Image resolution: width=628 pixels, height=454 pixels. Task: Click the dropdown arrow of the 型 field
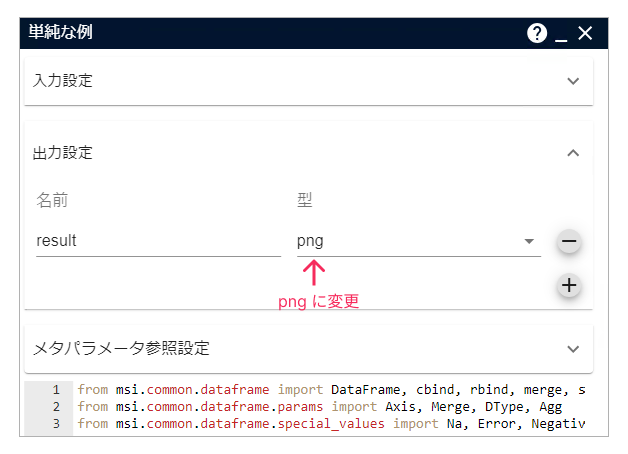[529, 241]
